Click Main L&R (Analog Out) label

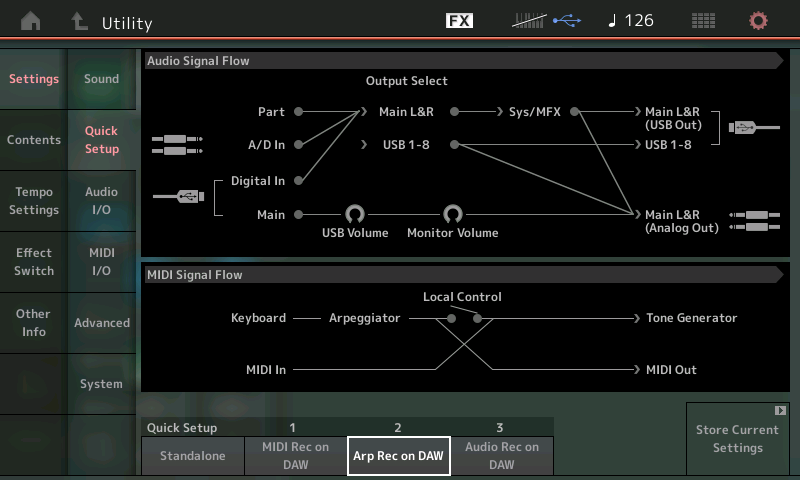(x=682, y=221)
